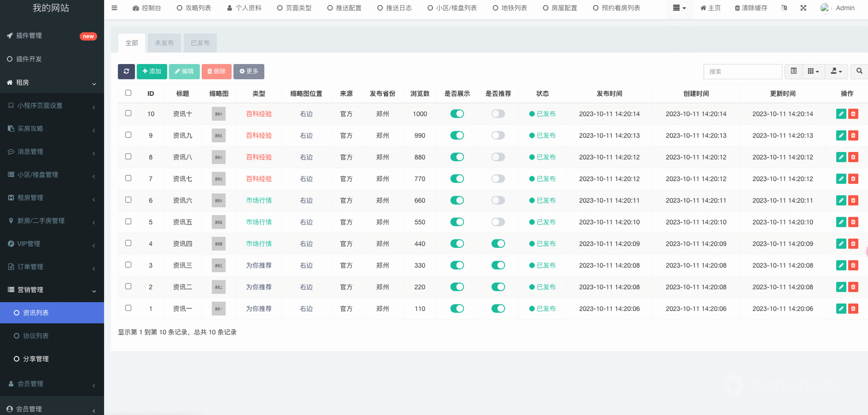This screenshot has width=868, height=415.
Task: Open the export data dropdown
Action: pos(836,71)
